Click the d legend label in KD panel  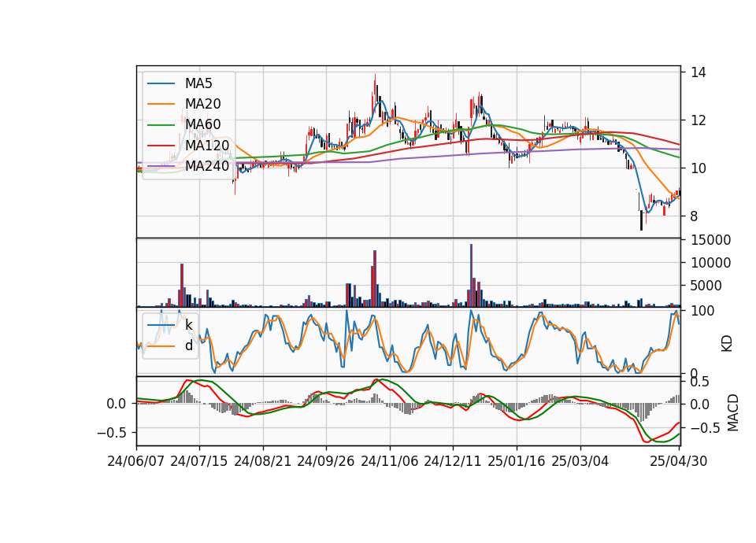pos(189,345)
